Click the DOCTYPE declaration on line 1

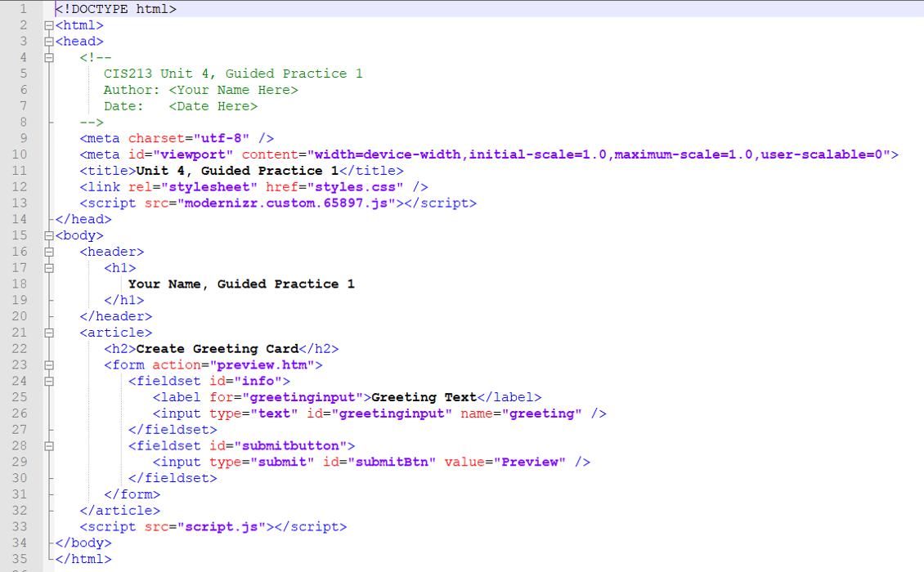[x=114, y=8]
